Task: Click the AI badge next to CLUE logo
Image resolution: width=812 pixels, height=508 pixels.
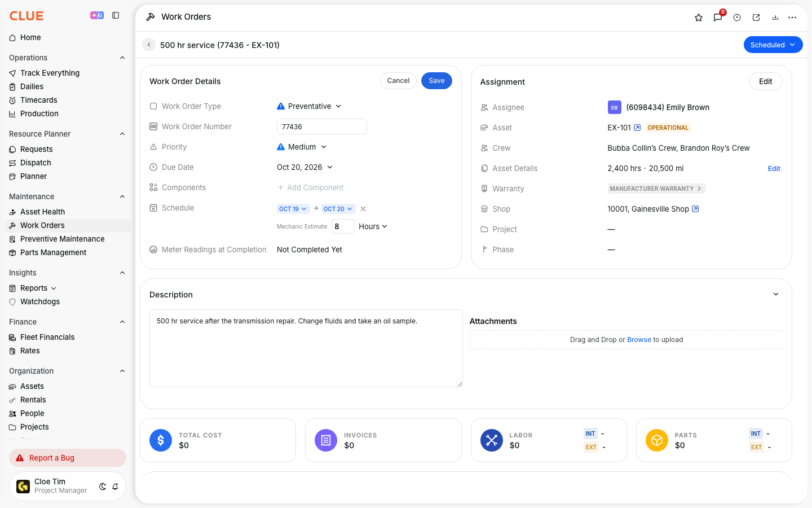Action: 97,16
